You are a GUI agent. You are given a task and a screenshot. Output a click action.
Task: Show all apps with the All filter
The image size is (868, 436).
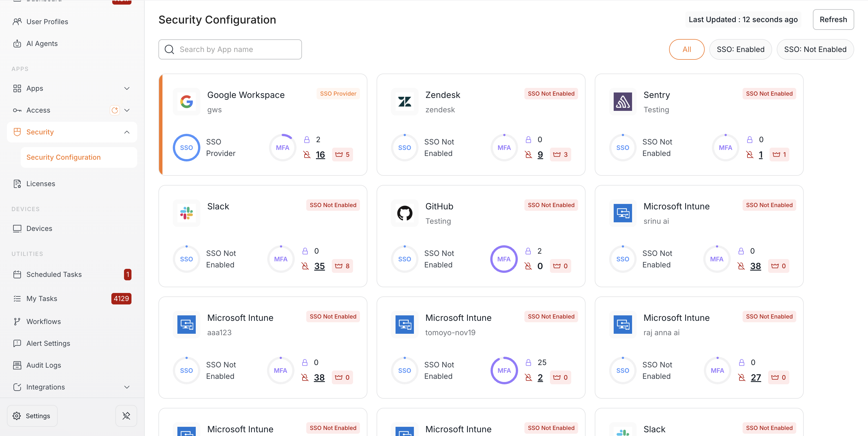(686, 50)
